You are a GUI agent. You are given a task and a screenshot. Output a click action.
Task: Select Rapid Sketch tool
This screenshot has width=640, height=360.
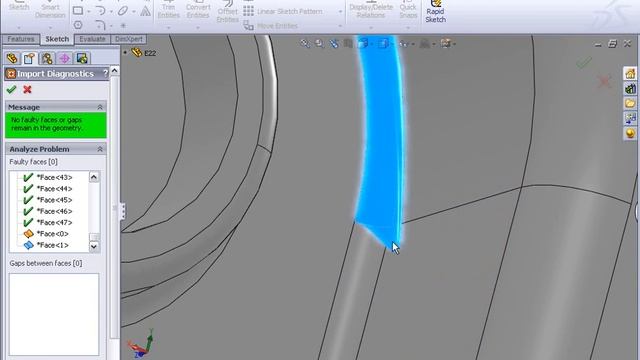tap(436, 11)
